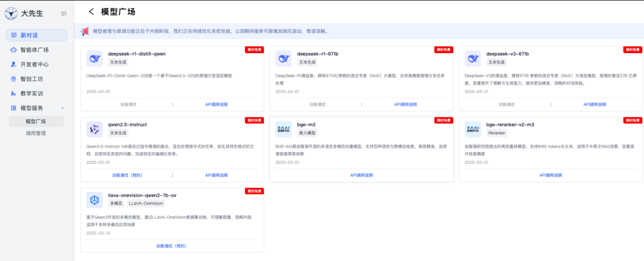Click the llava-onevision cube logo

(94, 200)
